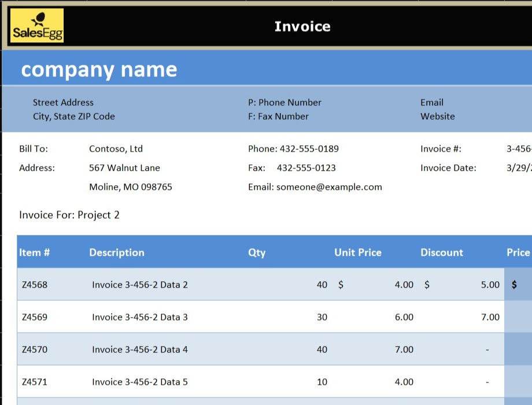Select the Discount column header
The width and height of the screenshot is (532, 405).
click(441, 252)
